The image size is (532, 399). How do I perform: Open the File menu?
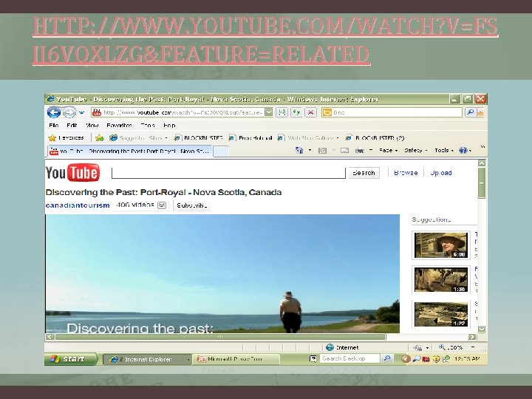pyautogui.click(x=54, y=125)
